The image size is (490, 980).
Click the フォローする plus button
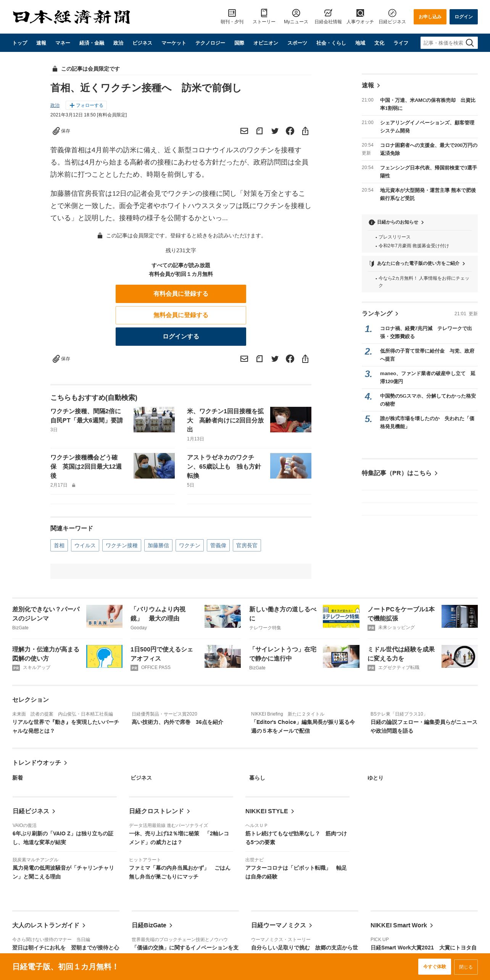coord(86,105)
